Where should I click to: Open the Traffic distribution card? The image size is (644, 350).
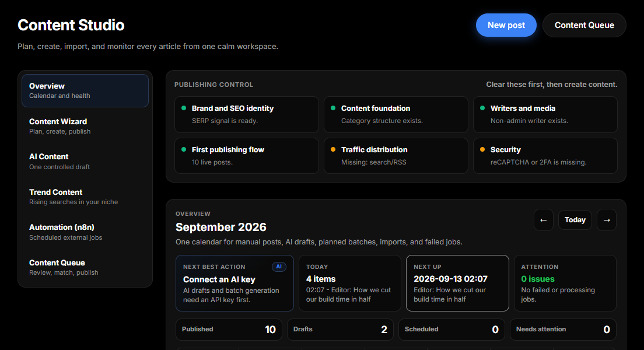point(396,156)
